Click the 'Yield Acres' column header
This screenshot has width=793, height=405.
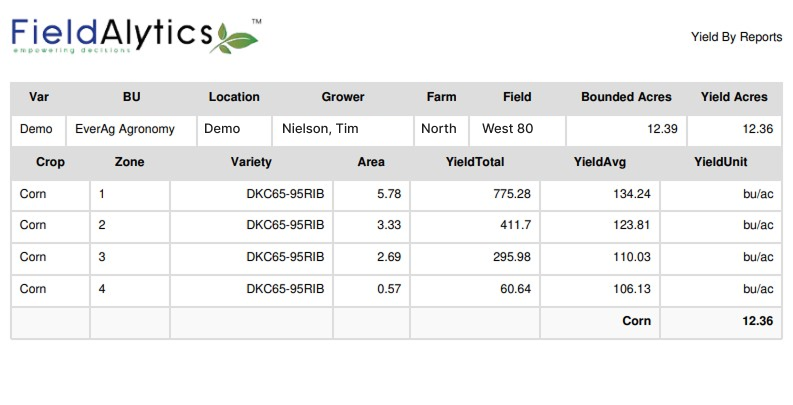click(x=734, y=97)
